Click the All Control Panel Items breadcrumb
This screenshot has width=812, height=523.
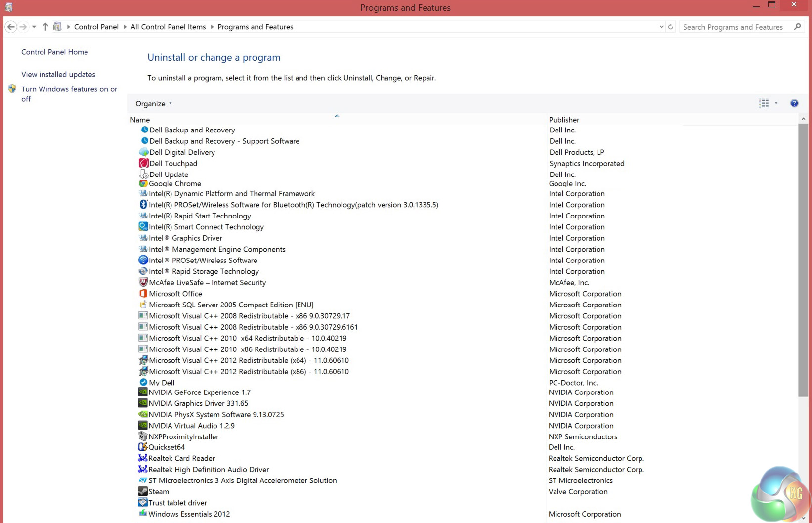168,27
